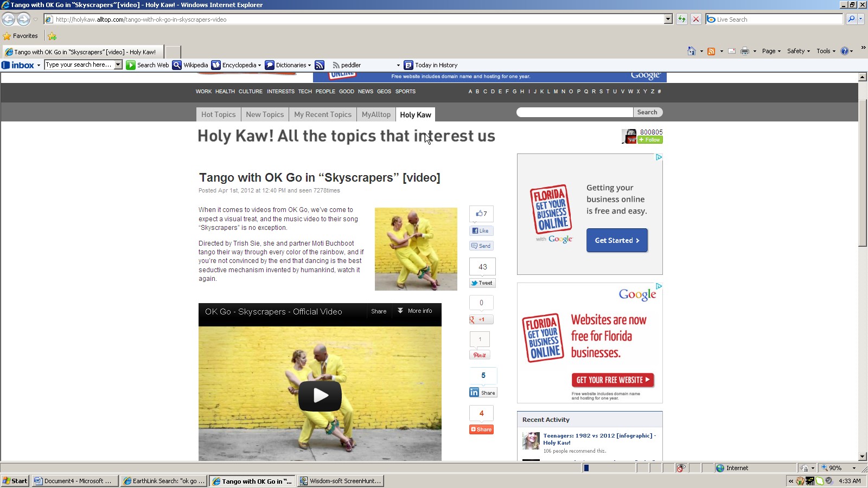
Task: Click the Facebook Like button
Action: 481,230
